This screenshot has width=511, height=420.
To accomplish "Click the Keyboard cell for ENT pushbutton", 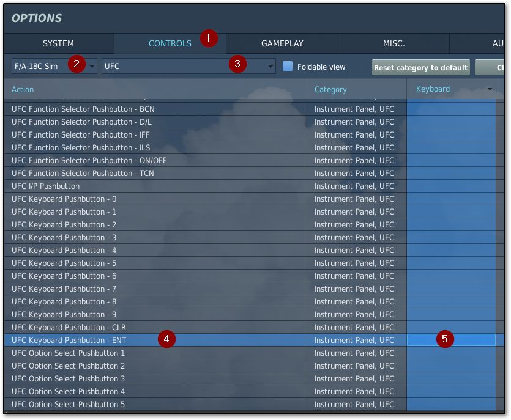I will (x=451, y=340).
